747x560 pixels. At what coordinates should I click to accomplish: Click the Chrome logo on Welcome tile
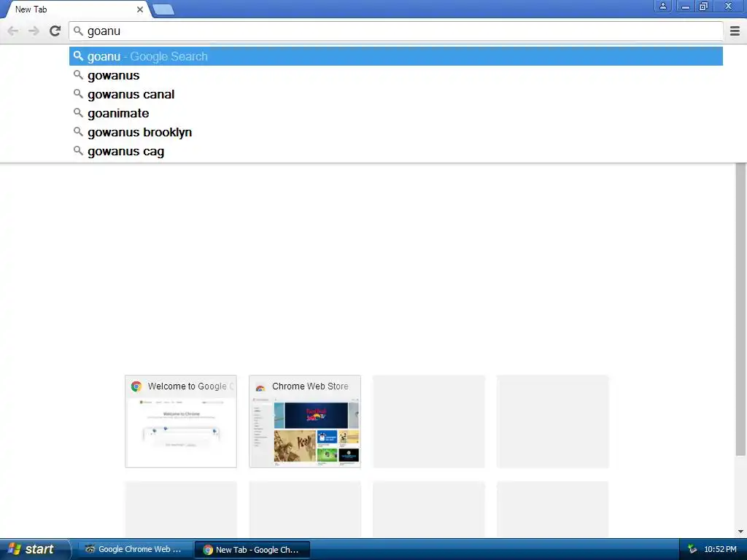pos(136,386)
